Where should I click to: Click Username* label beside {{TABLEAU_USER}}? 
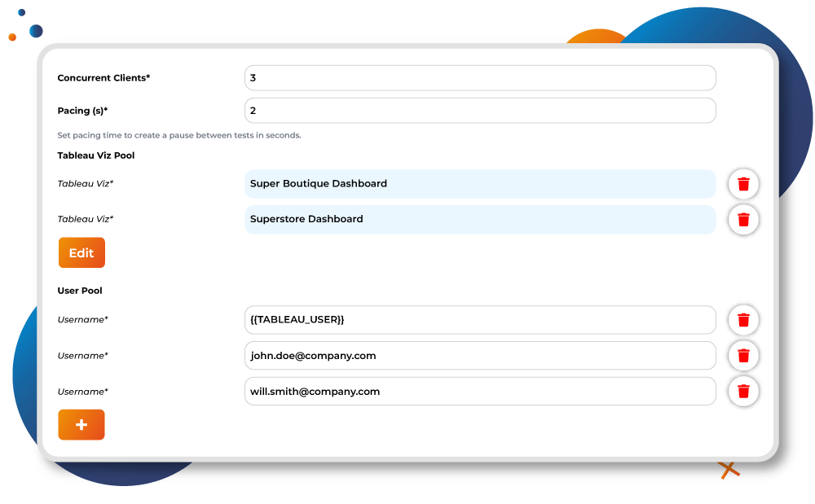(x=82, y=320)
